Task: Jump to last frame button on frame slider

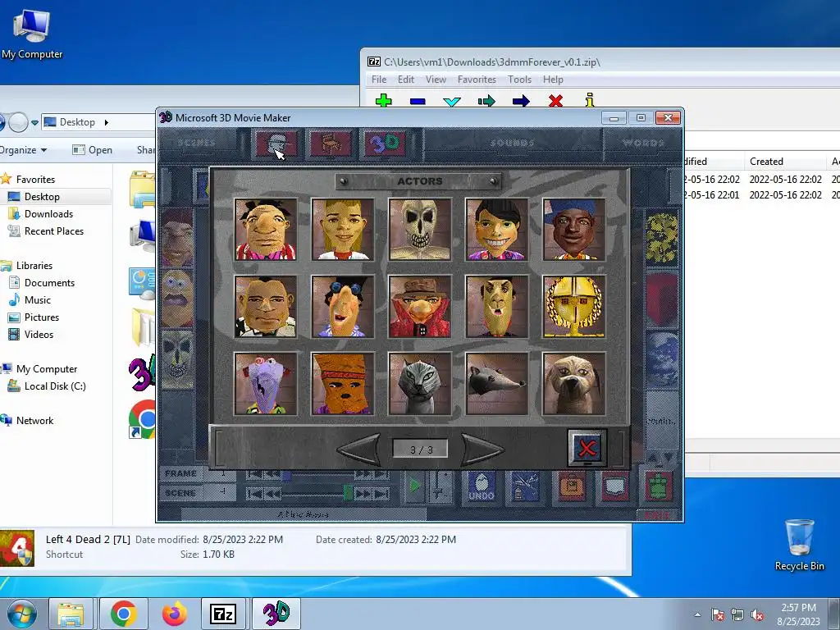Action: (381, 475)
